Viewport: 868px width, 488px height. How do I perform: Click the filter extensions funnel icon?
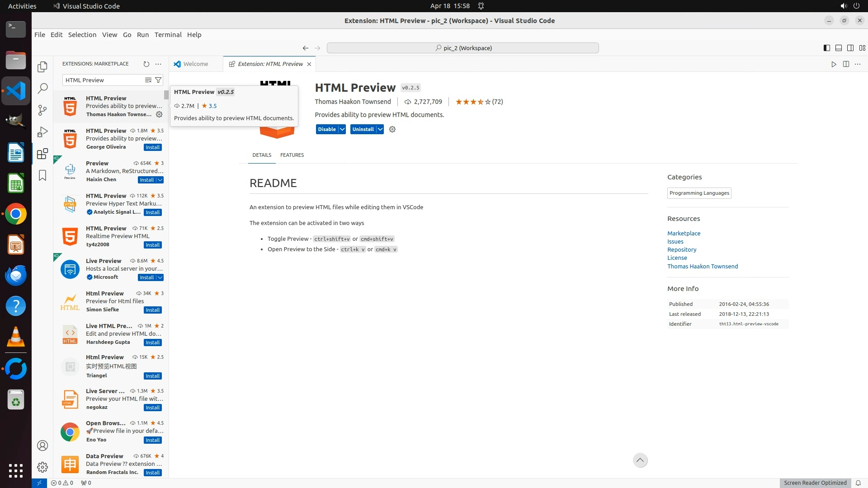(158, 80)
